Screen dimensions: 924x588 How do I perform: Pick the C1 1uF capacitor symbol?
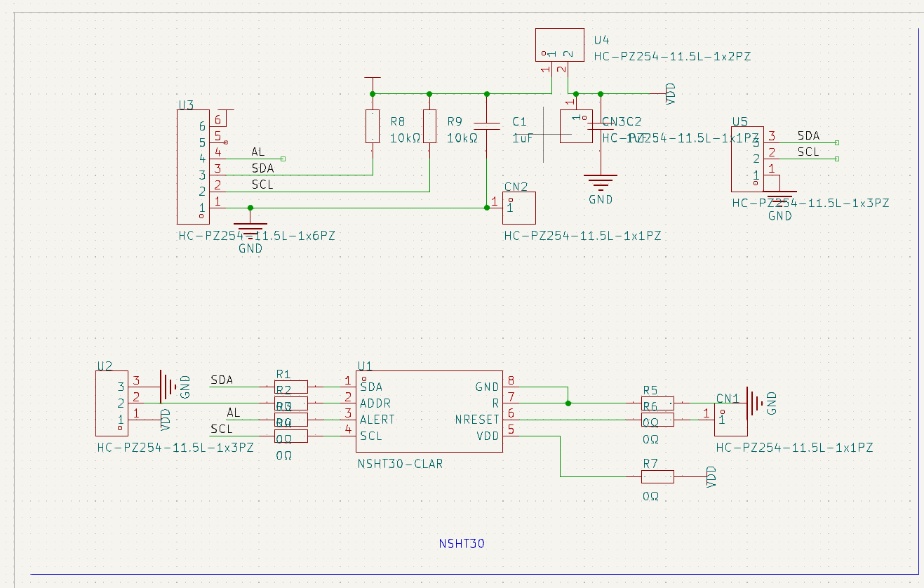[x=486, y=126]
